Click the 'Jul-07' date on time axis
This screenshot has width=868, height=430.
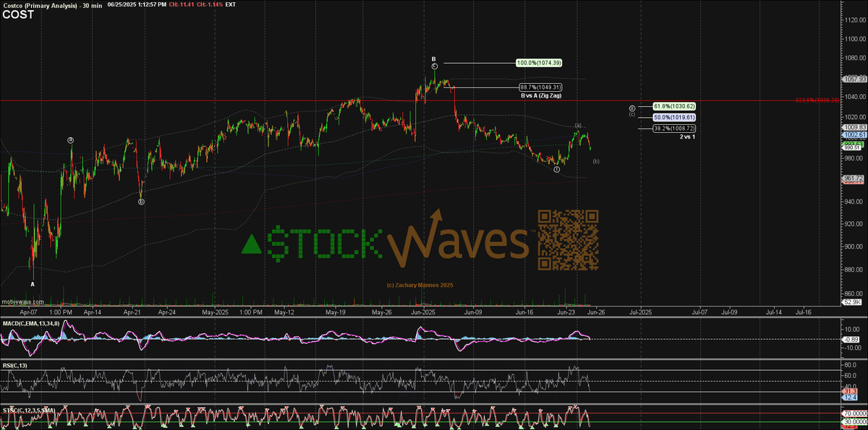[701, 311]
